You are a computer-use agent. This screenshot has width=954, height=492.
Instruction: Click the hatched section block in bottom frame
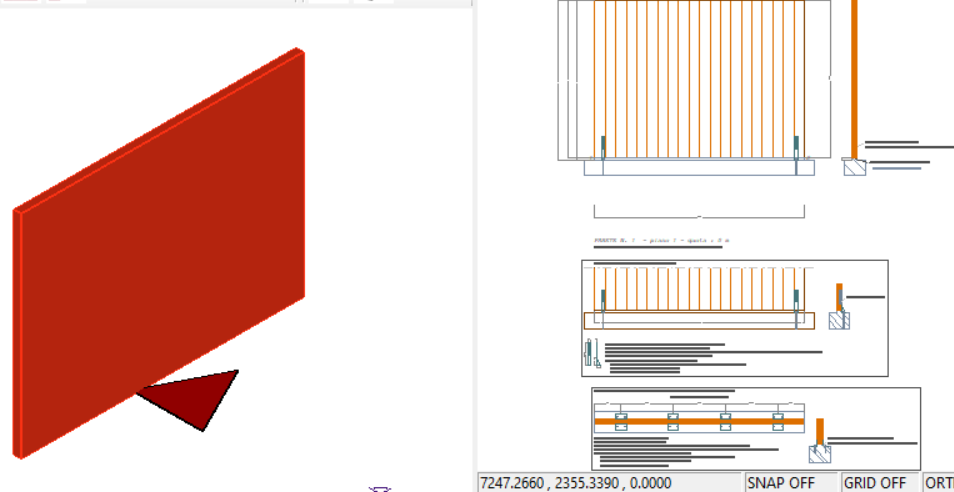pos(820,455)
